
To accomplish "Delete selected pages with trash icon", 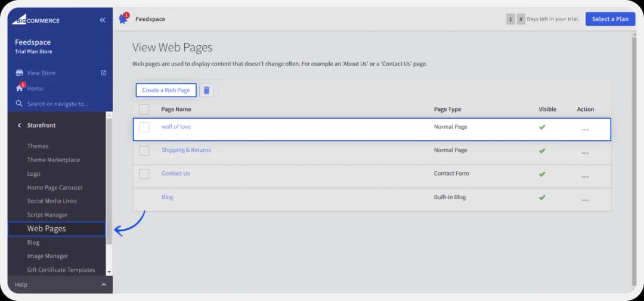I will [206, 91].
